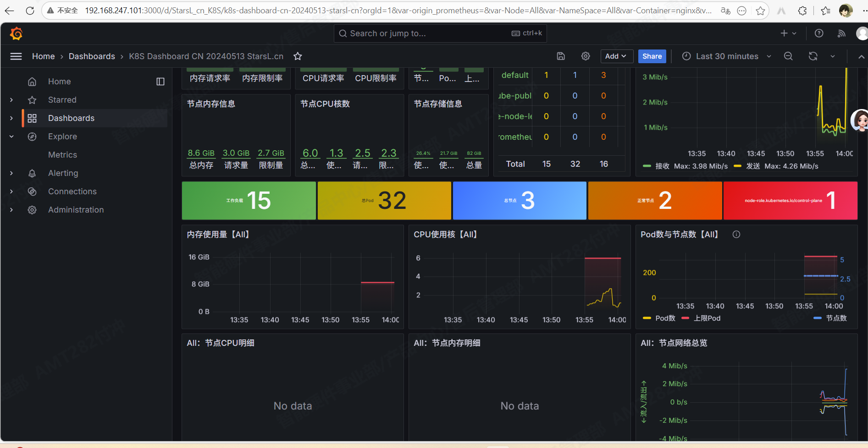Image resolution: width=868 pixels, height=448 pixels.
Task: Show info tooltip for Pod数与节点数 panel
Action: [736, 235]
